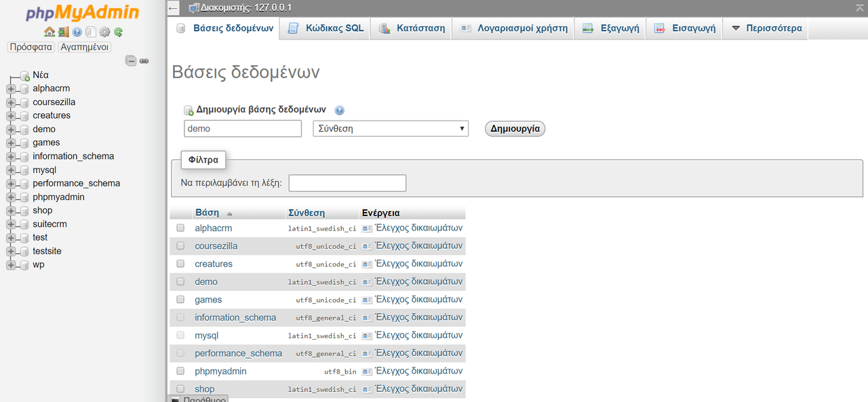Click the left arrow icon beside server breadcrumb
This screenshot has width=868, height=402.
(174, 8)
